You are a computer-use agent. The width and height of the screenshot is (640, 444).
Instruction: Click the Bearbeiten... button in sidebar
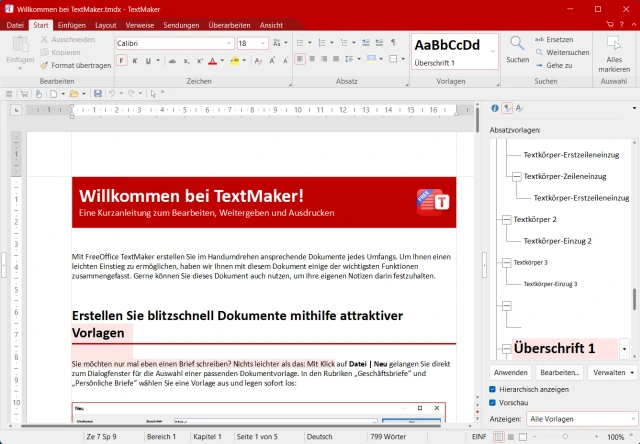pyautogui.click(x=559, y=371)
